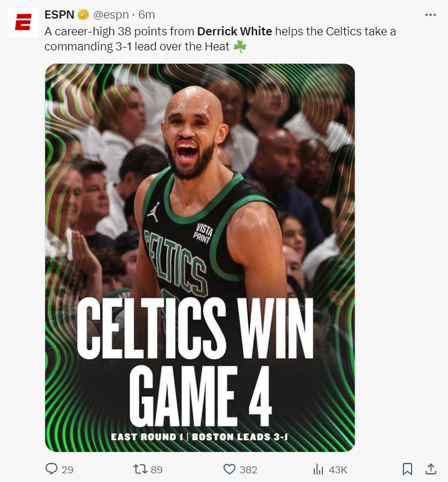This screenshot has height=482, width=448.
Task: Like the tweet with the heart icon
Action: coord(229,469)
